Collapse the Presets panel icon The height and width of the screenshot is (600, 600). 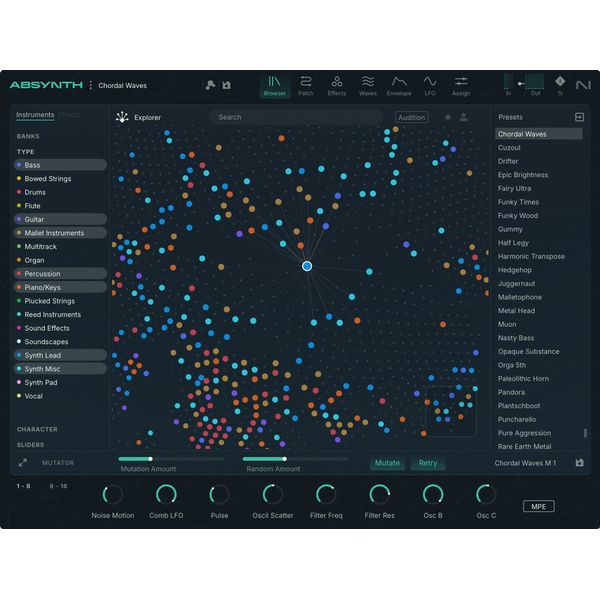579,117
